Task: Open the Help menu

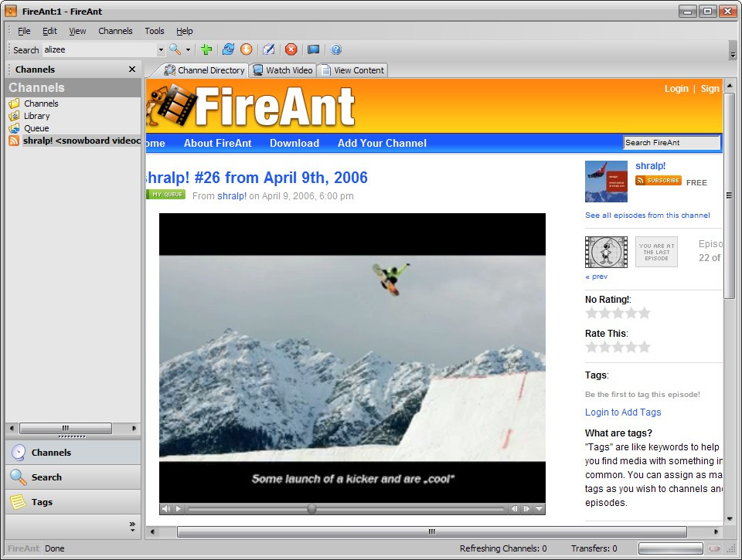Action: pos(185,31)
